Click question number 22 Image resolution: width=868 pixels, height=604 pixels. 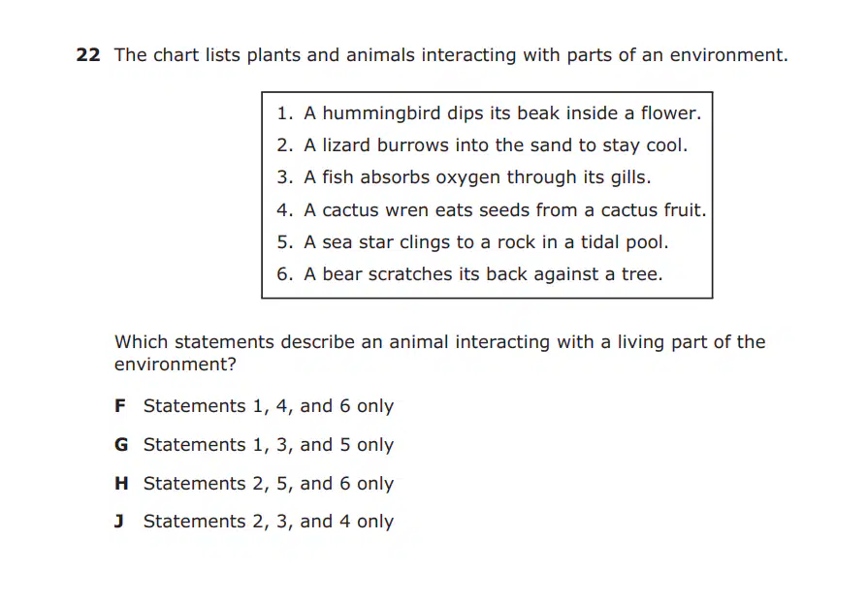[x=88, y=55]
